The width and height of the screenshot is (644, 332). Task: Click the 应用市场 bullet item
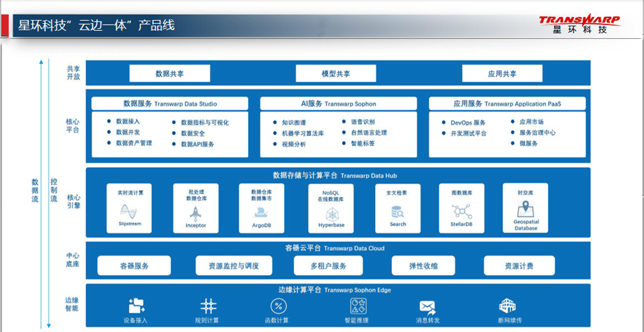[x=527, y=122]
